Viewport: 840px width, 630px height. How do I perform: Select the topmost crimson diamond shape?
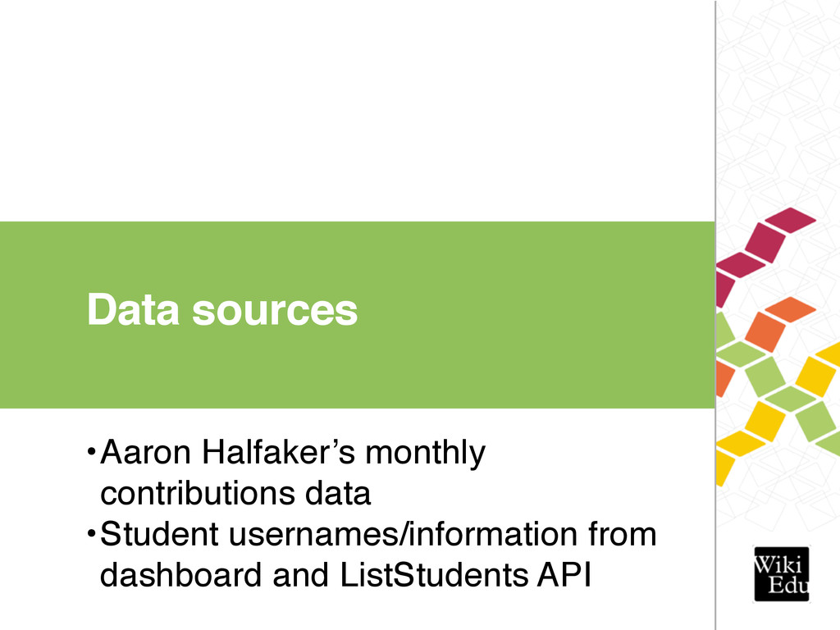tap(790, 220)
